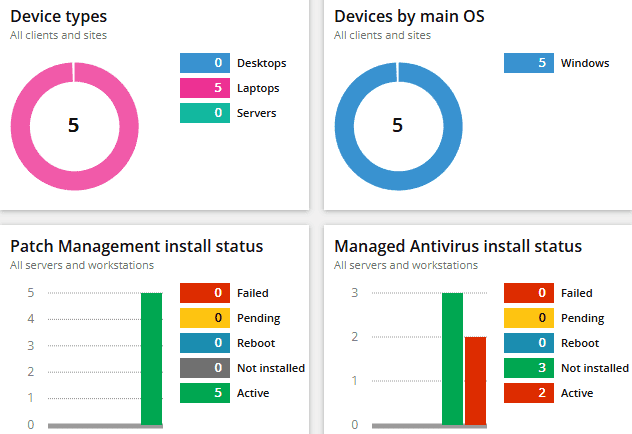Select Failed badge in Patch Management legend
Viewport: 632px width, 434px height.
pos(205,293)
